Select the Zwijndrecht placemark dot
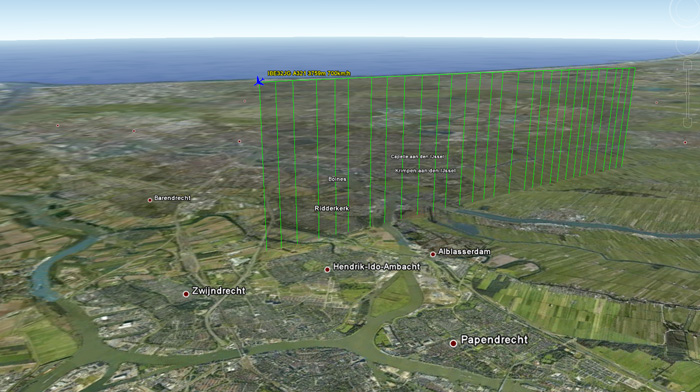700x392 pixels. [186, 294]
